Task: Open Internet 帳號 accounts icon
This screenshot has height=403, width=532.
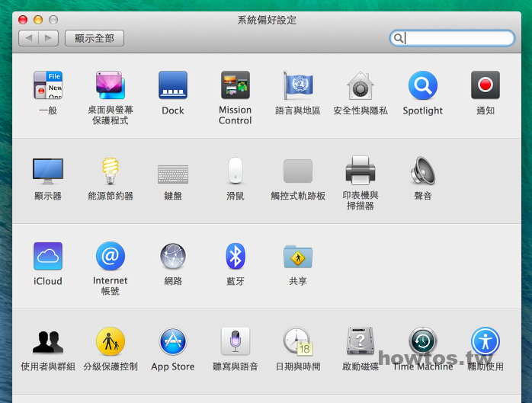Action: (111, 256)
